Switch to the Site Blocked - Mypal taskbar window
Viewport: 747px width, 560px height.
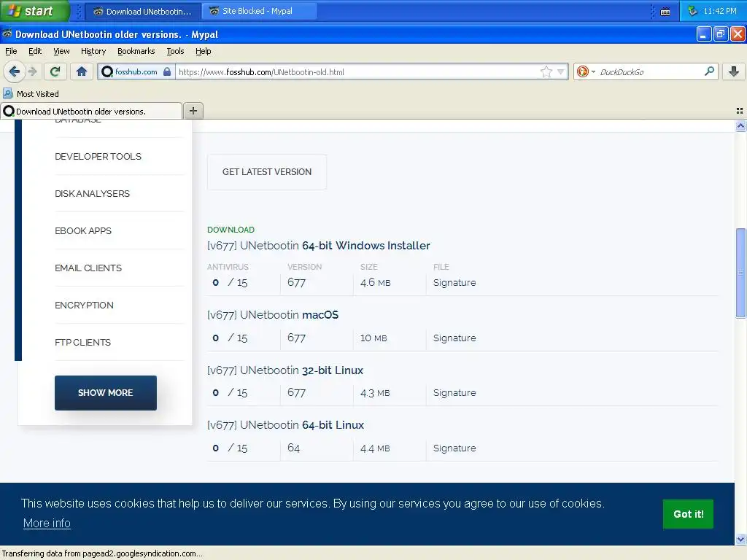[x=260, y=11]
